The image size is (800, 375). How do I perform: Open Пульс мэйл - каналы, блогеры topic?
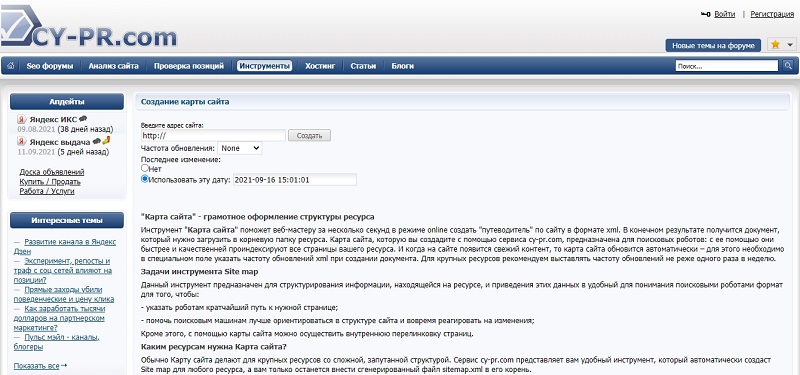(x=57, y=342)
